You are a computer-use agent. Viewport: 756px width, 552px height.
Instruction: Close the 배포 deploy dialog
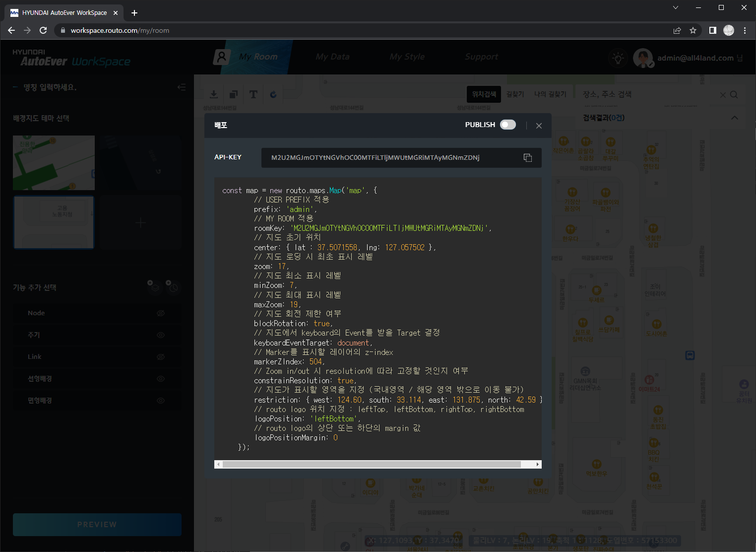(539, 126)
